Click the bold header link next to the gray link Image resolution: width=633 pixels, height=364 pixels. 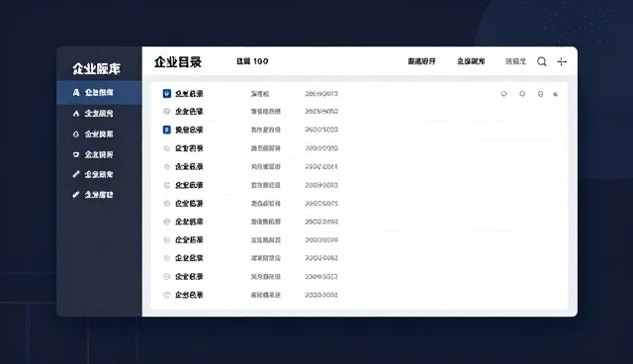(471, 61)
